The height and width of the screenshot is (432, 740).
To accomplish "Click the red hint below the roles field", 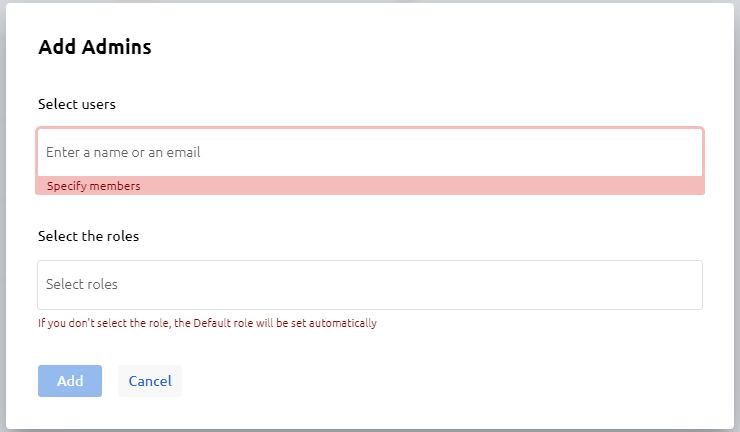I will click(207, 324).
